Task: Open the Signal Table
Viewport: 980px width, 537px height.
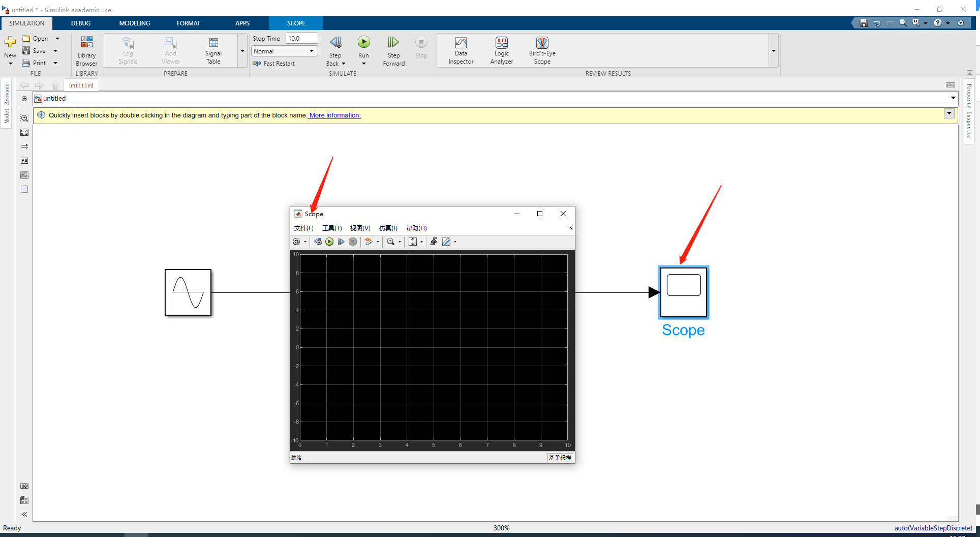Action: [213, 50]
